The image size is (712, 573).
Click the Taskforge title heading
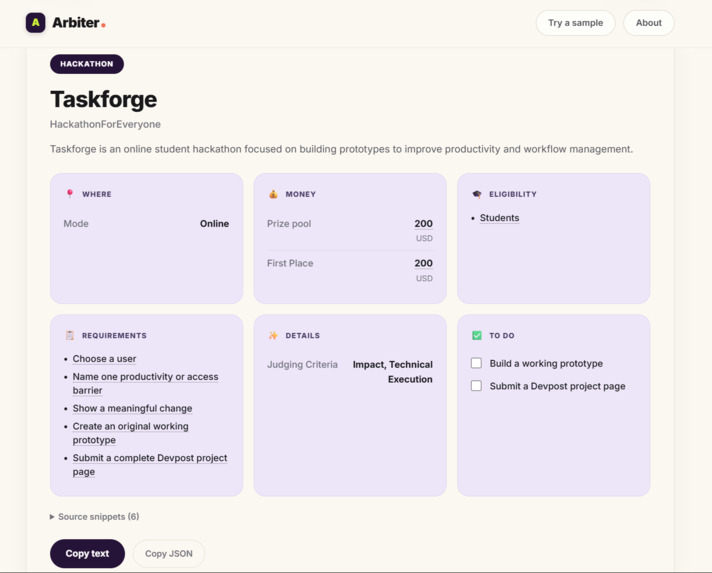point(104,99)
